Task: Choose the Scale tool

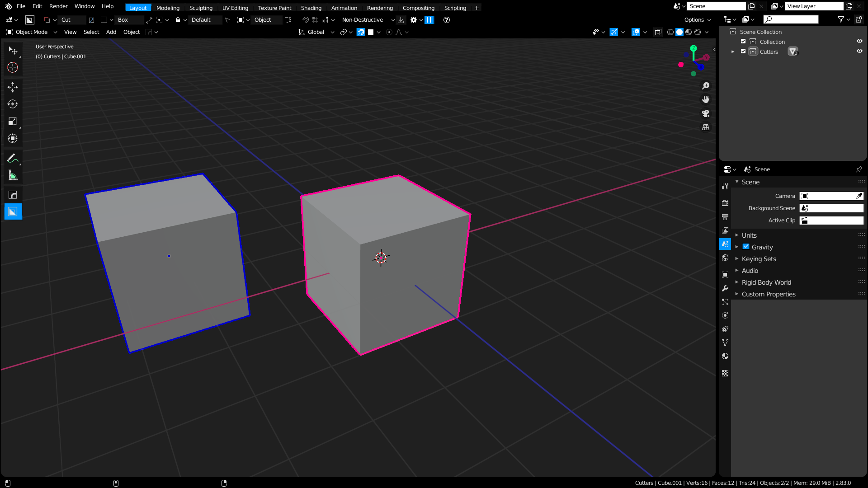Action: [x=13, y=121]
